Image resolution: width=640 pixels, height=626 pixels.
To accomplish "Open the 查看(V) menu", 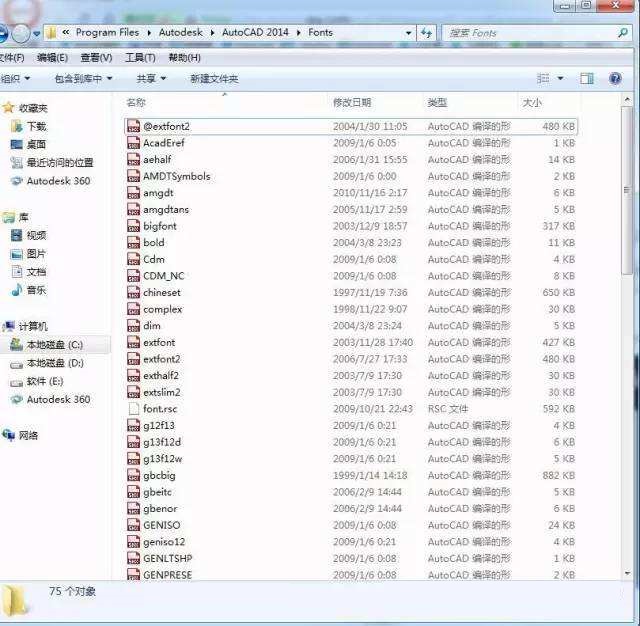I will 96,58.
